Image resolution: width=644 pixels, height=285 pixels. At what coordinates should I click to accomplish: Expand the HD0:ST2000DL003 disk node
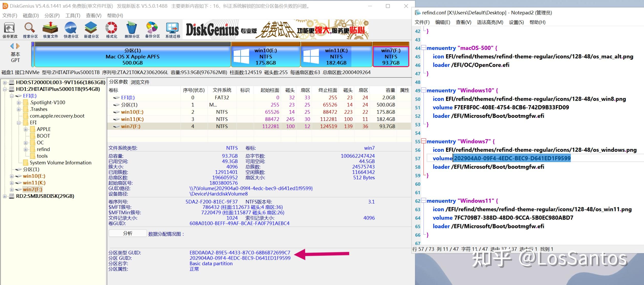point(5,83)
